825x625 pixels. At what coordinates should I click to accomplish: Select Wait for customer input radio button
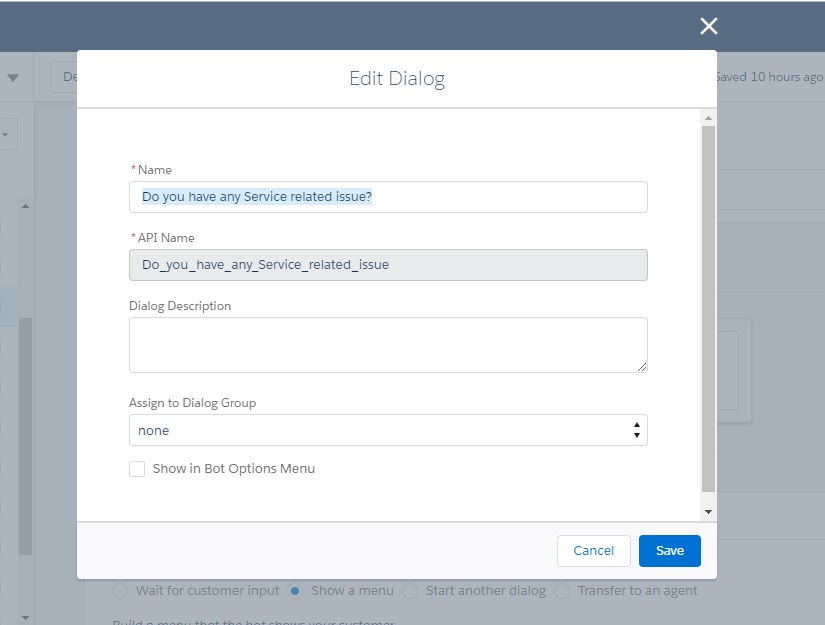point(120,591)
